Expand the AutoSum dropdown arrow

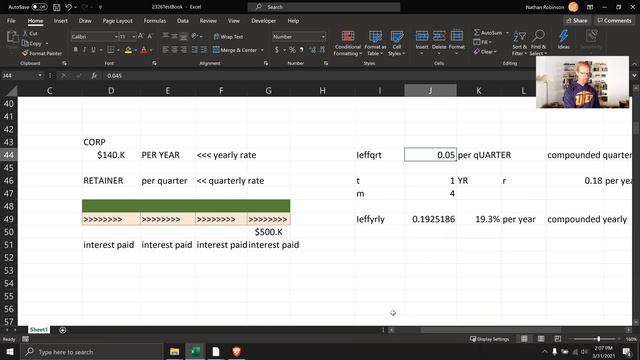(507, 33)
